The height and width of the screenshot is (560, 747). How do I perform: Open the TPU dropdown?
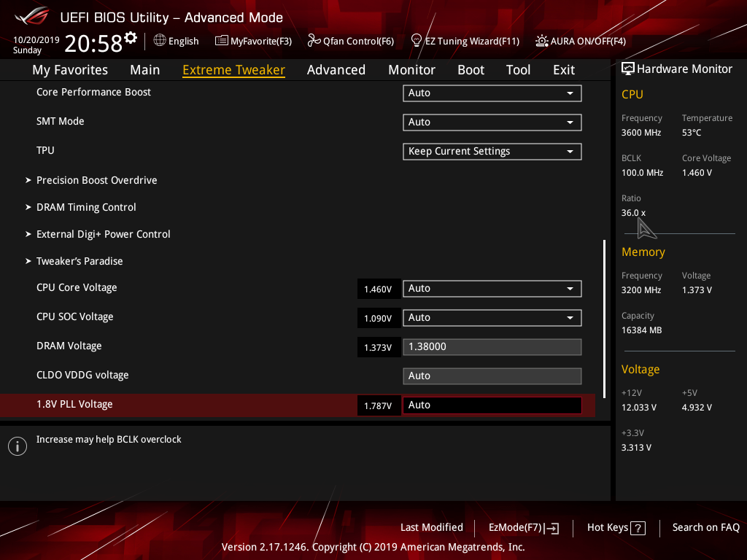click(492, 152)
